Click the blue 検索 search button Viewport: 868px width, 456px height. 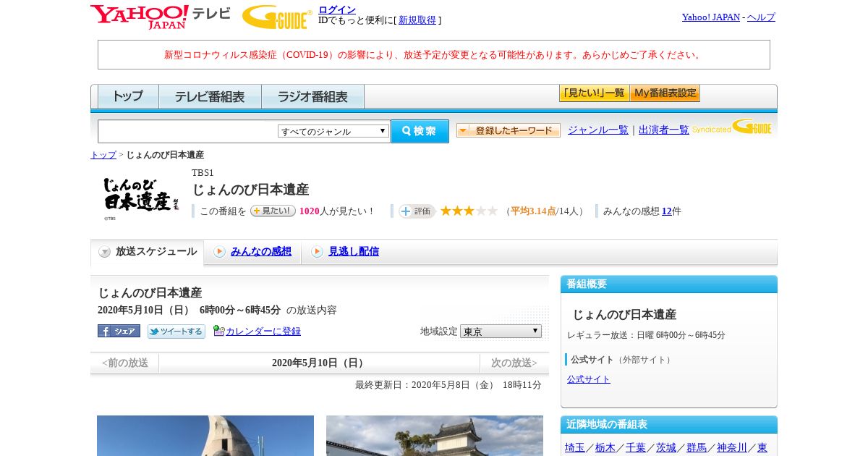420,131
